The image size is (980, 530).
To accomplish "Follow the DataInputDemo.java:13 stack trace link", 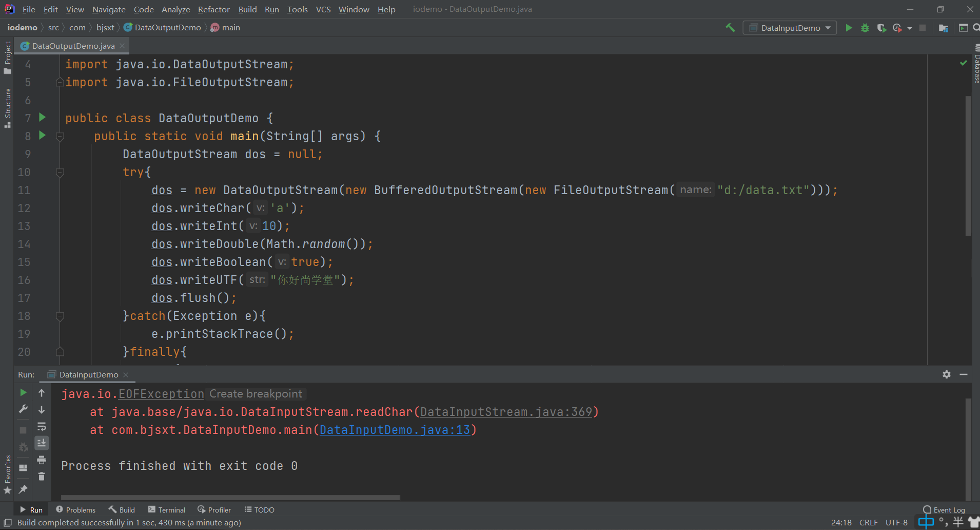I will (395, 430).
